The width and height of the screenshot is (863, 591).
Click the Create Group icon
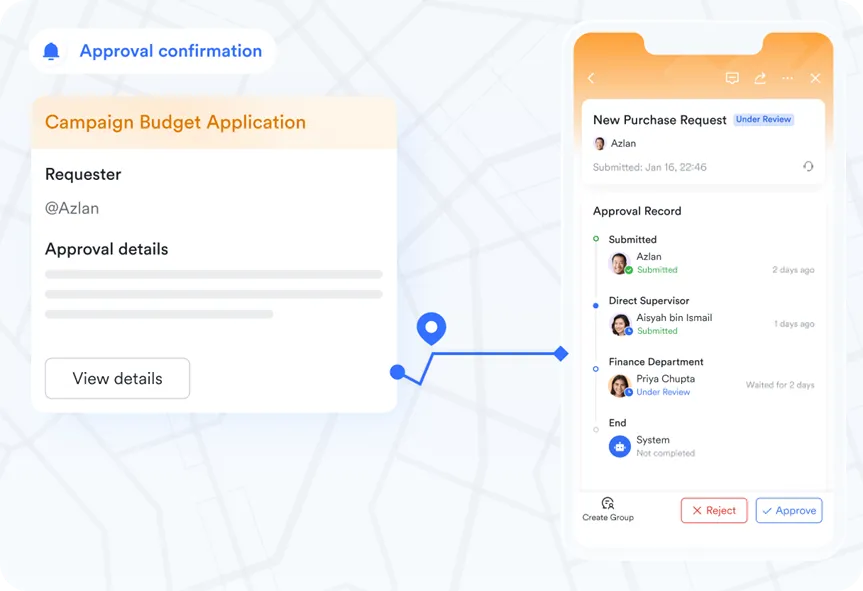[608, 503]
